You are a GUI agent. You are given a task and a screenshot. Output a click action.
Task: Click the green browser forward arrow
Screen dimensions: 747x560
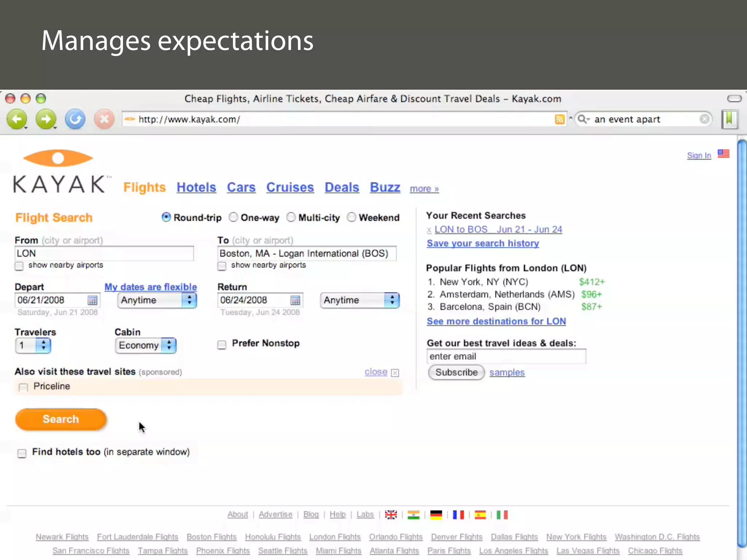(x=46, y=119)
